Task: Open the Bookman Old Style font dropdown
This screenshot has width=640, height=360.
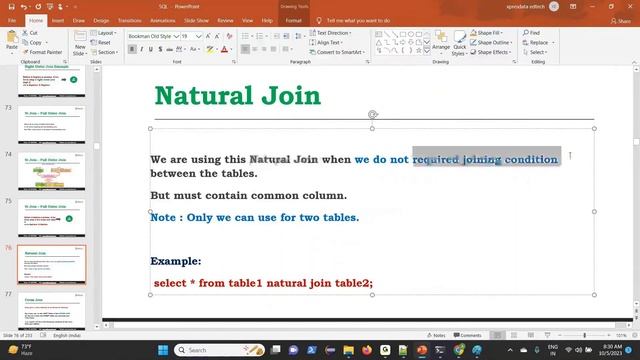Action: tap(176, 36)
